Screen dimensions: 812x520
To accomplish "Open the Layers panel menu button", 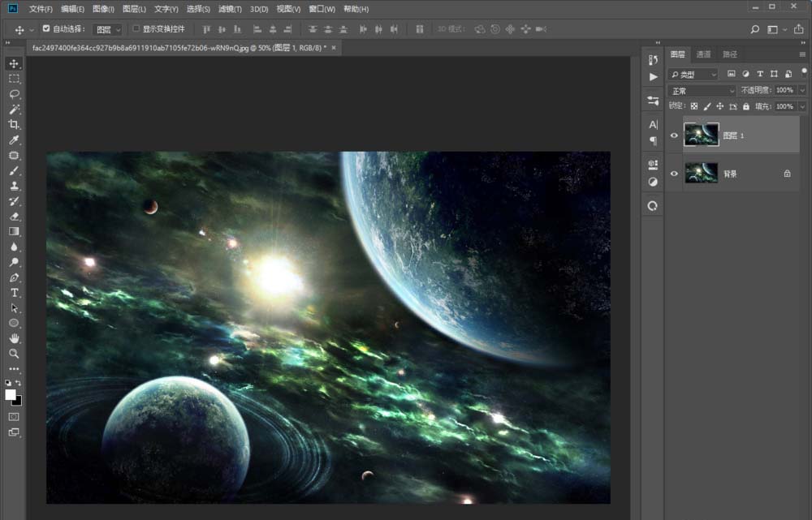I will coord(801,55).
